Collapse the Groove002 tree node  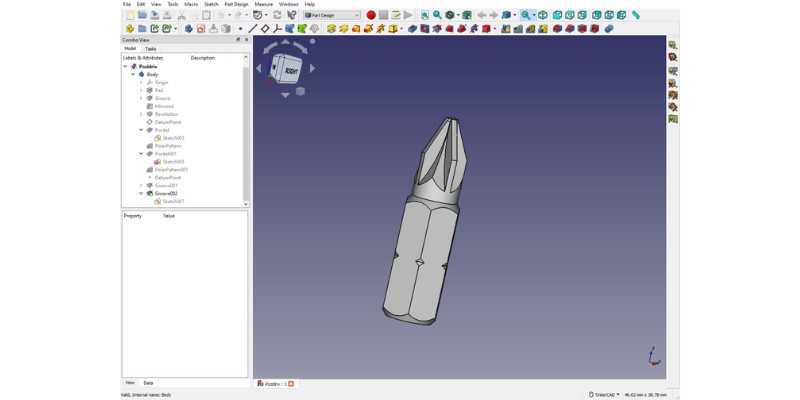point(141,193)
